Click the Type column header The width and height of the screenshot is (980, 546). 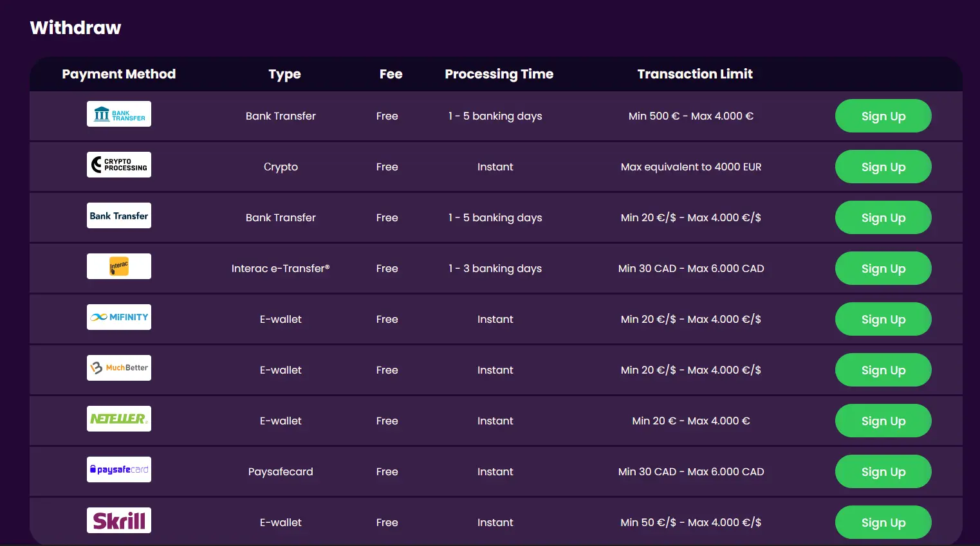tap(284, 75)
